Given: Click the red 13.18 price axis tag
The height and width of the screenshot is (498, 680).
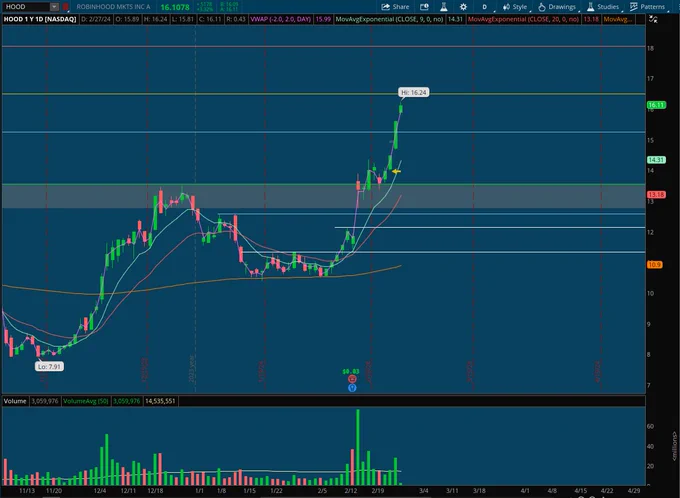Looking at the screenshot, I should tap(656, 195).
